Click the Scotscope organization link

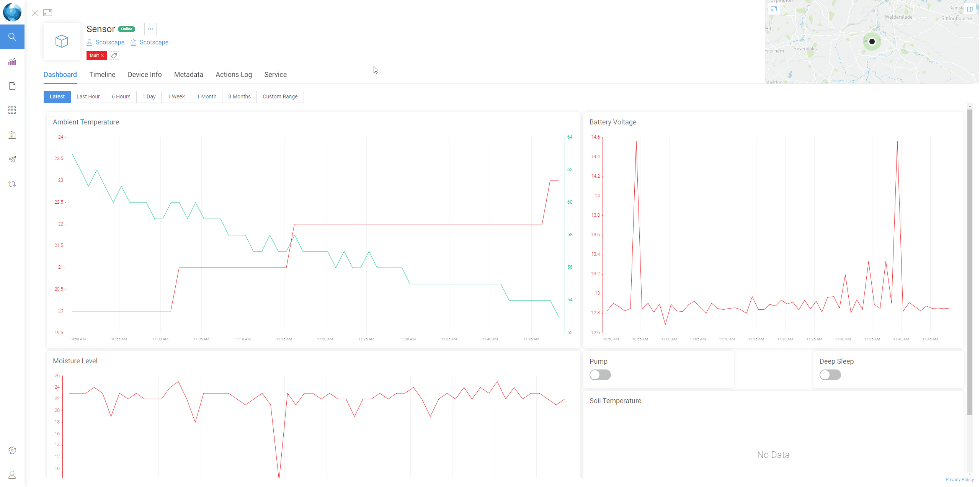[154, 42]
